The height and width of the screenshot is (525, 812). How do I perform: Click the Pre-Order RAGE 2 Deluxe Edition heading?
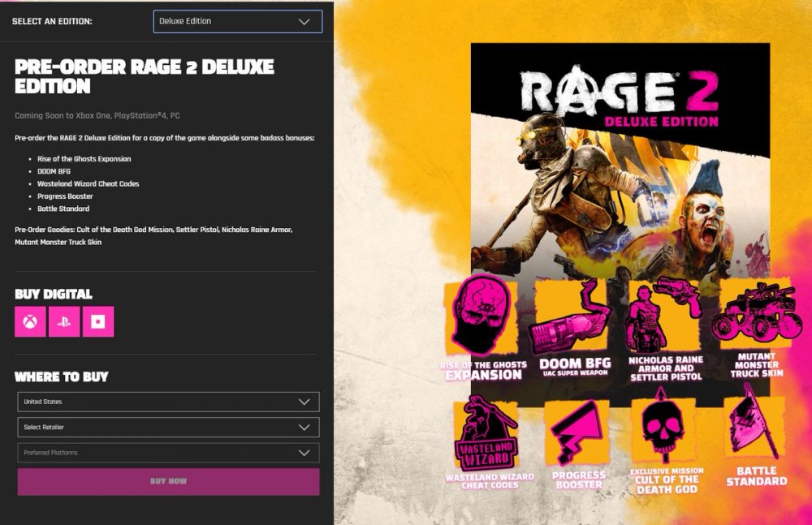coord(145,76)
